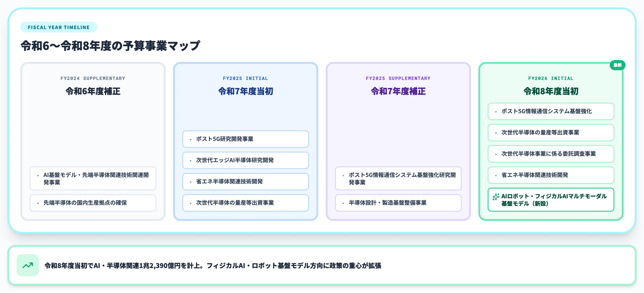
Task: Click the 令和6〜令和8年度の予算事業マップ title
Action: 110,46
